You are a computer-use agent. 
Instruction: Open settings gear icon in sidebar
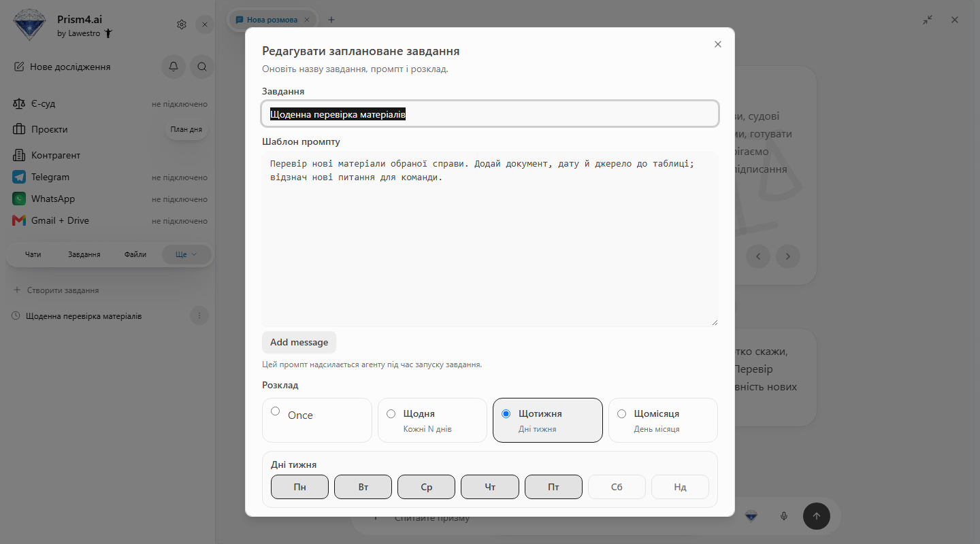[x=182, y=24]
